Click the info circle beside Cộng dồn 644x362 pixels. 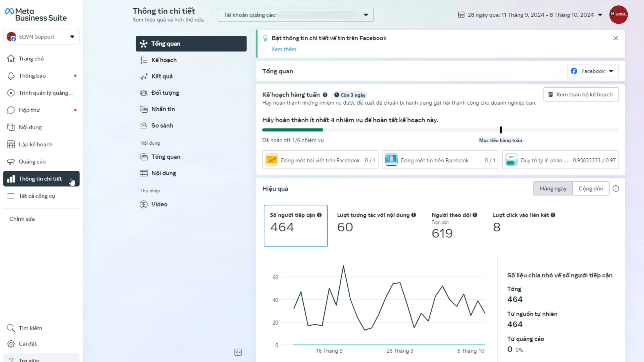click(x=616, y=189)
